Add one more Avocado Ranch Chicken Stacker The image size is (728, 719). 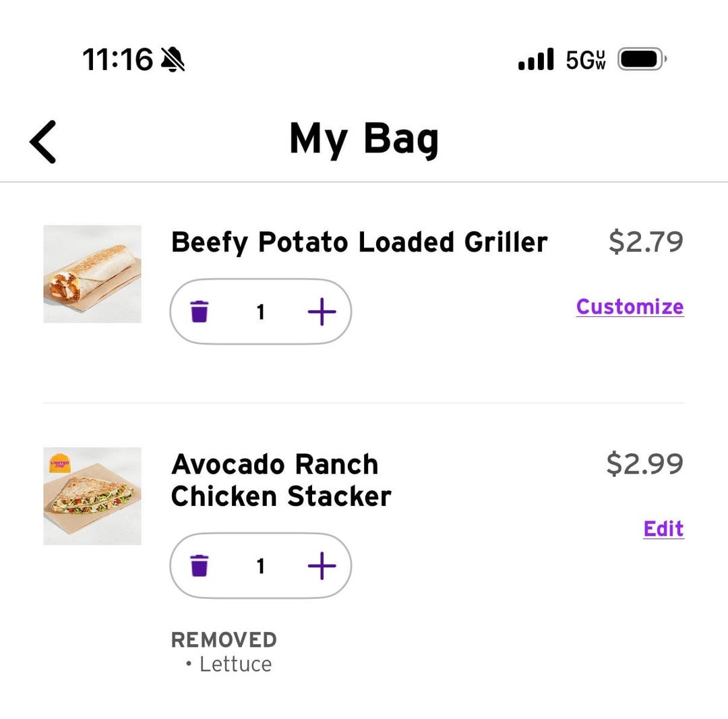click(322, 566)
